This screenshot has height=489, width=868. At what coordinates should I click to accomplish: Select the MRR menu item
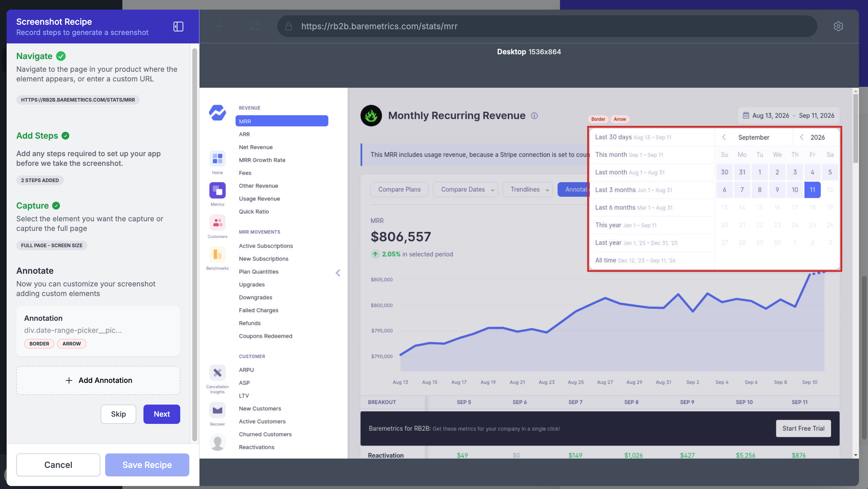(x=282, y=121)
